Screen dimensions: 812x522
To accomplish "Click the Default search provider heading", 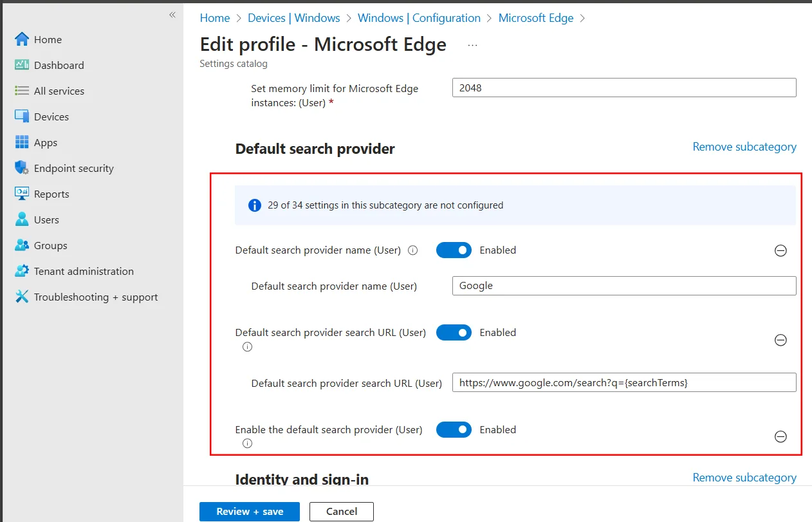I will coord(315,149).
